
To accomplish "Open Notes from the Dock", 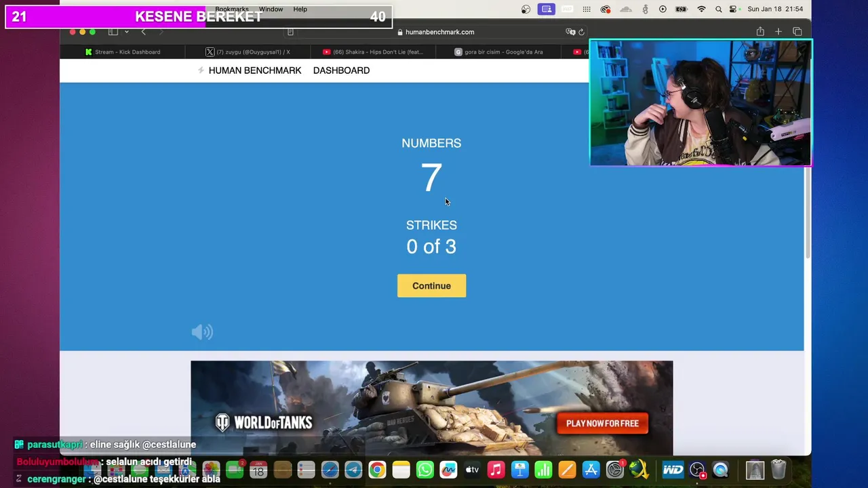I will [401, 470].
